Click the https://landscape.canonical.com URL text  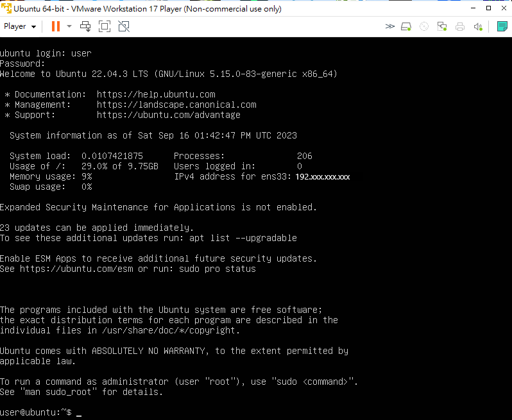click(x=176, y=105)
